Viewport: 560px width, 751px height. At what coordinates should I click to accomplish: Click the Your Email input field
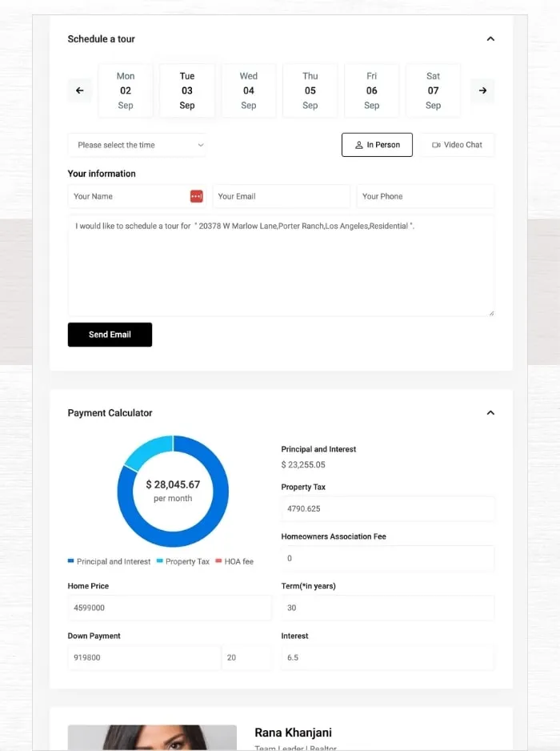tap(282, 196)
